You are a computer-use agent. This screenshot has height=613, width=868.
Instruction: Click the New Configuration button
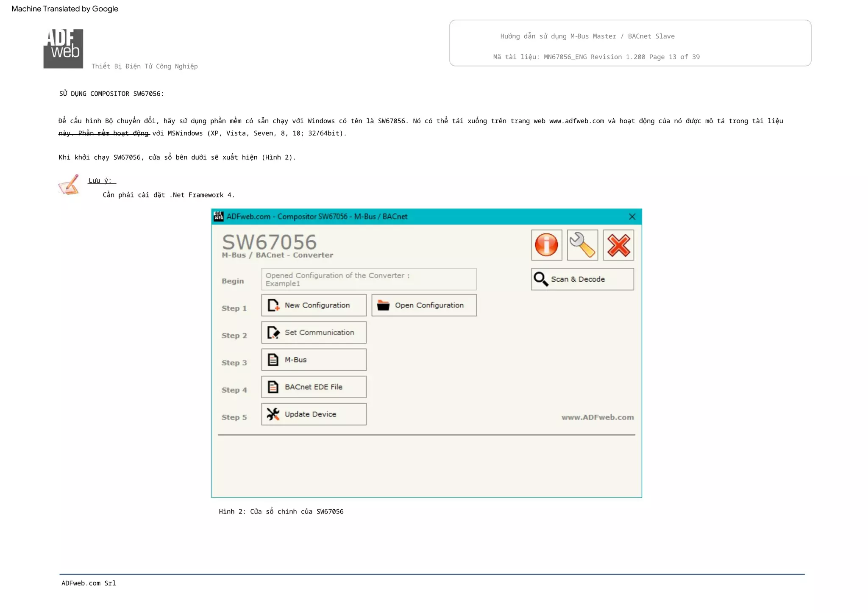[x=314, y=305]
